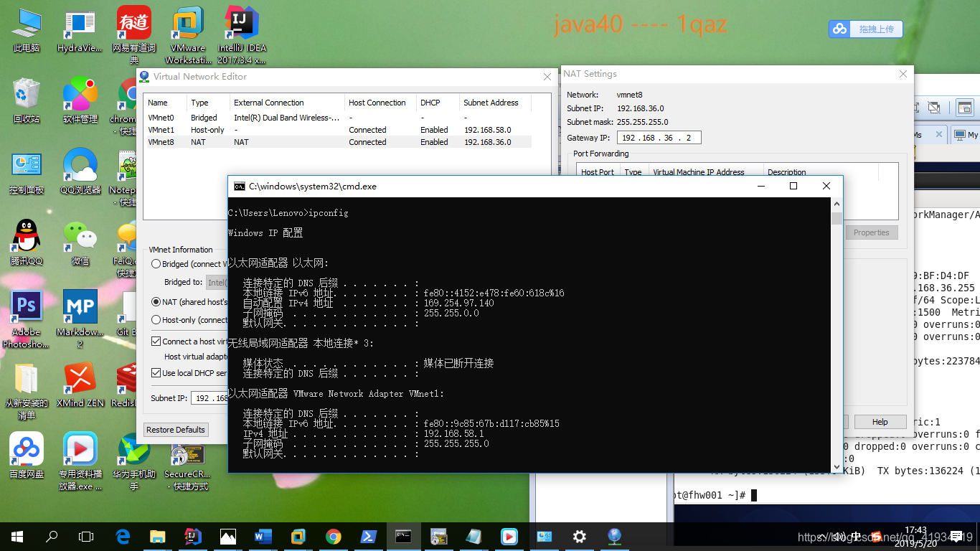The height and width of the screenshot is (551, 980).
Task: Open taskbar search magnifier
Action: click(52, 537)
